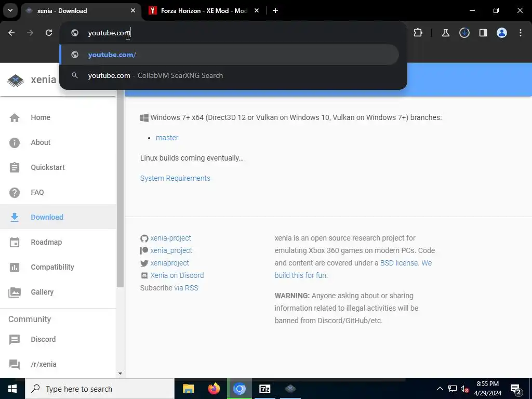Open File Explorer from the taskbar
Screen dimensions: 532x399
click(x=188, y=389)
